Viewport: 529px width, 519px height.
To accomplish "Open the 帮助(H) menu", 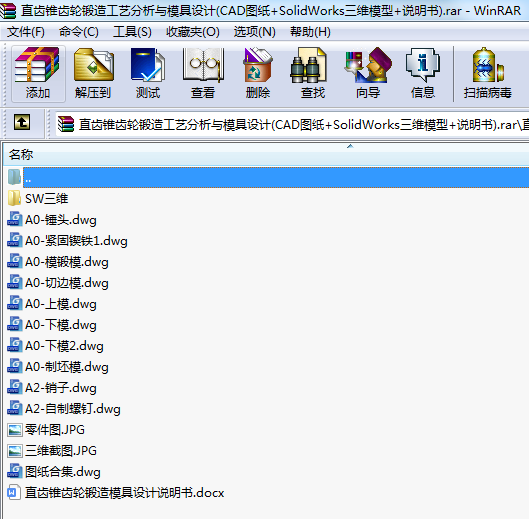I will click(x=310, y=32).
